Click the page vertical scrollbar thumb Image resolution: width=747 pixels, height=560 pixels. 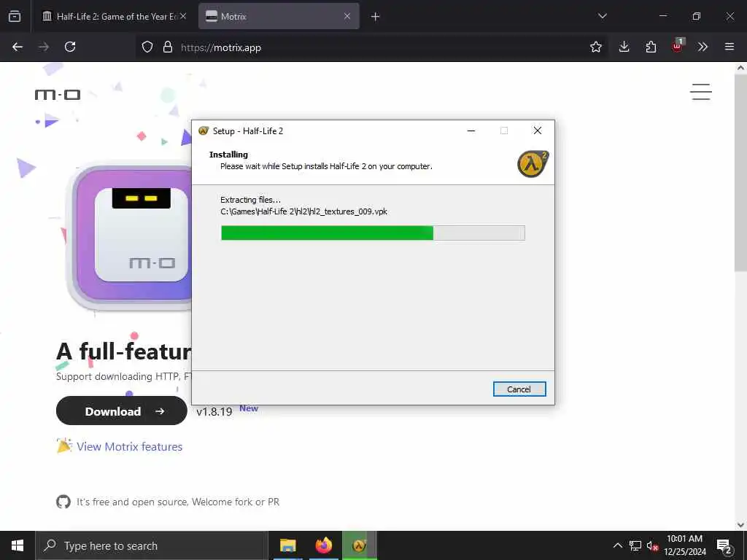pos(740,173)
